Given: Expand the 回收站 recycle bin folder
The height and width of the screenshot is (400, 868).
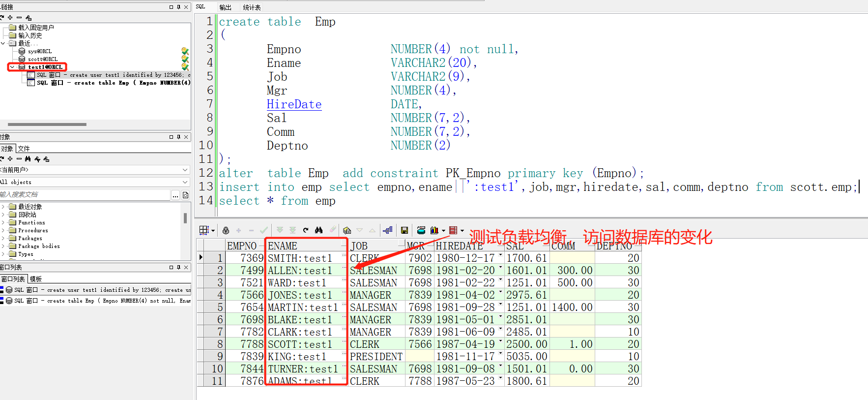Looking at the screenshot, I should pos(3,215).
